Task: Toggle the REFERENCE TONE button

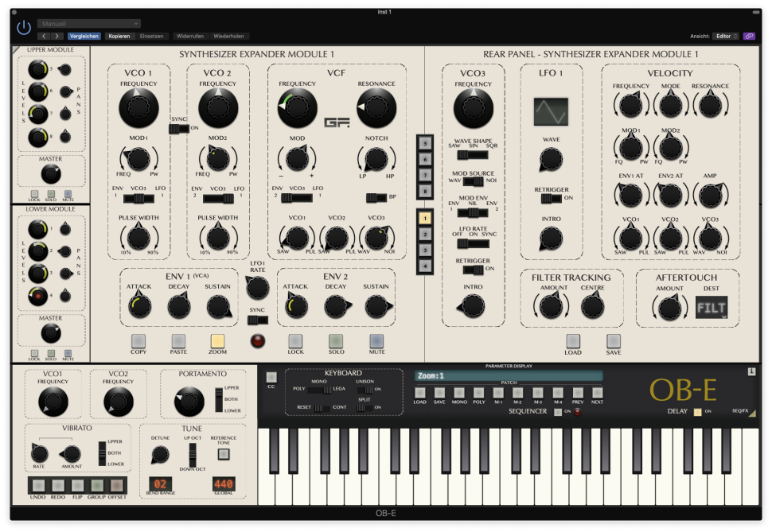Action: click(x=224, y=454)
